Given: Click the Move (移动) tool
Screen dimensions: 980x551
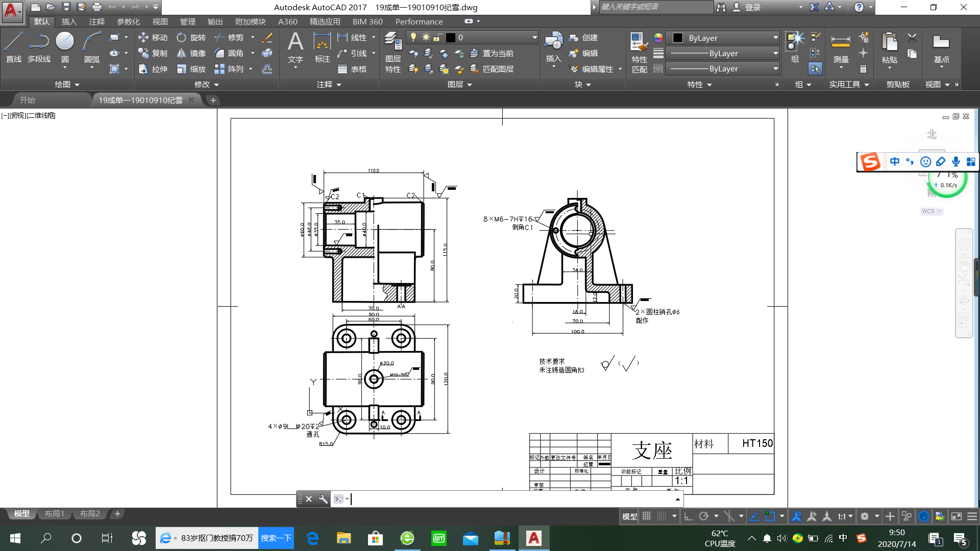Looking at the screenshot, I should (153, 37).
